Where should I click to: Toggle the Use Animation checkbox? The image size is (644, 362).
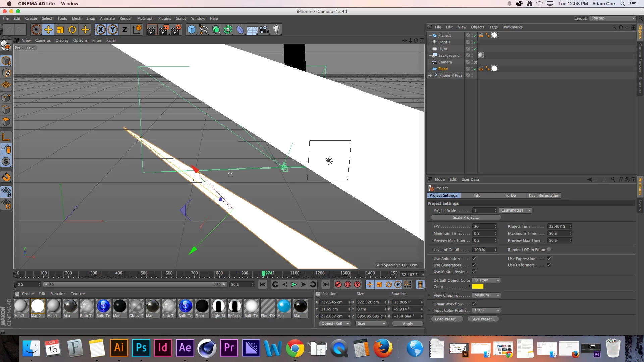[x=474, y=259]
